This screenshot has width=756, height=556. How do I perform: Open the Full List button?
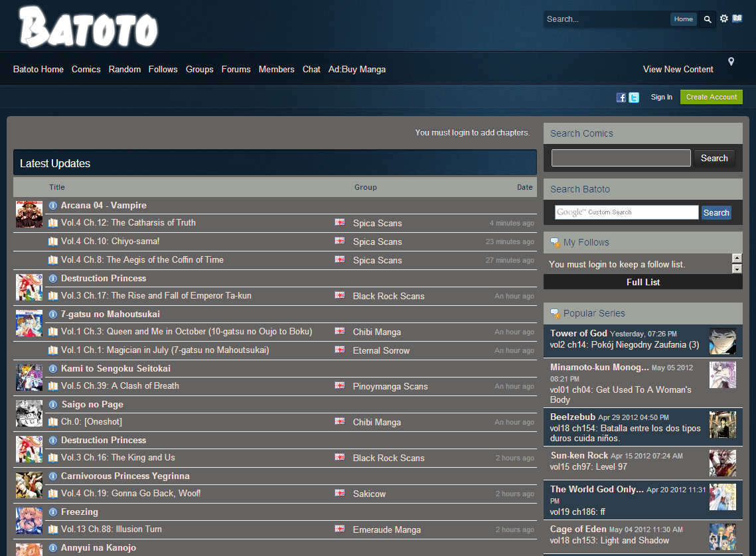(x=643, y=282)
